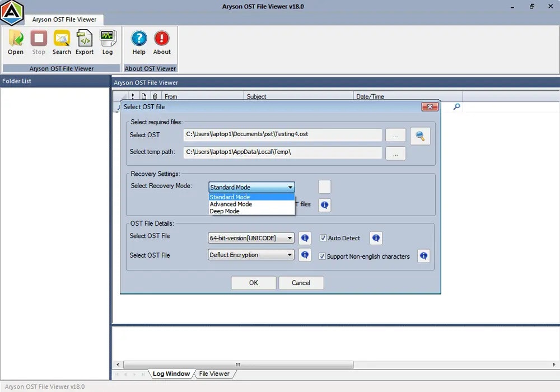Click the Aryson logo in the title bar
This screenshot has width=560, height=392.
12,12
